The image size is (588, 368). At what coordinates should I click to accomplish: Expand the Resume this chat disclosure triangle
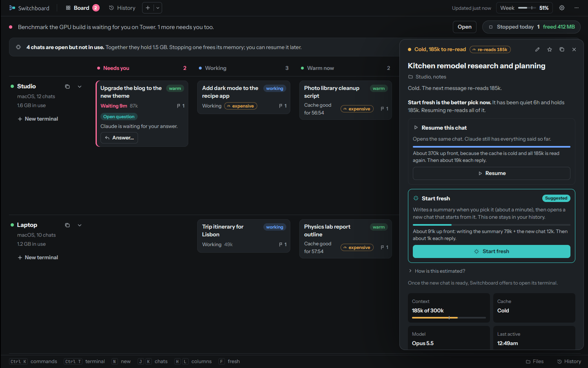pyautogui.click(x=416, y=128)
